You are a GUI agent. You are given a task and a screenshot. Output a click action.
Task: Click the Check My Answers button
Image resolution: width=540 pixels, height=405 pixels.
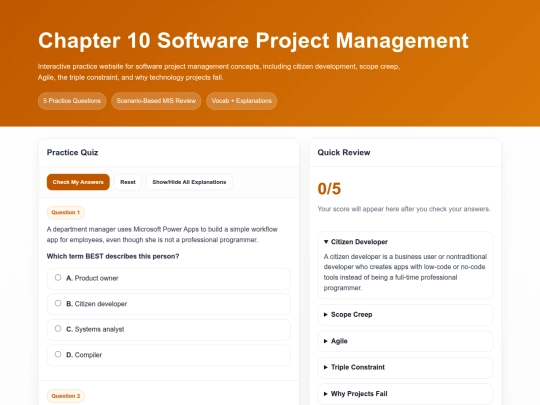[x=78, y=182]
